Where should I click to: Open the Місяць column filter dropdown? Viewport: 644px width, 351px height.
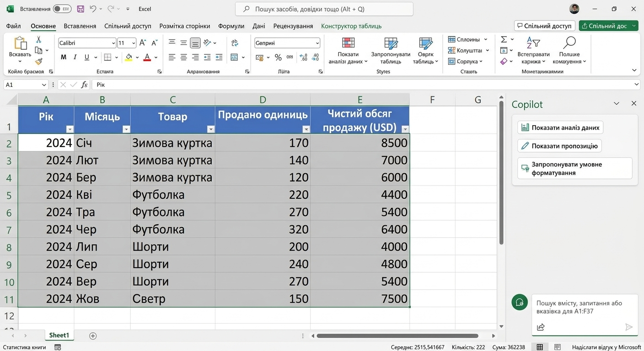[126, 129]
